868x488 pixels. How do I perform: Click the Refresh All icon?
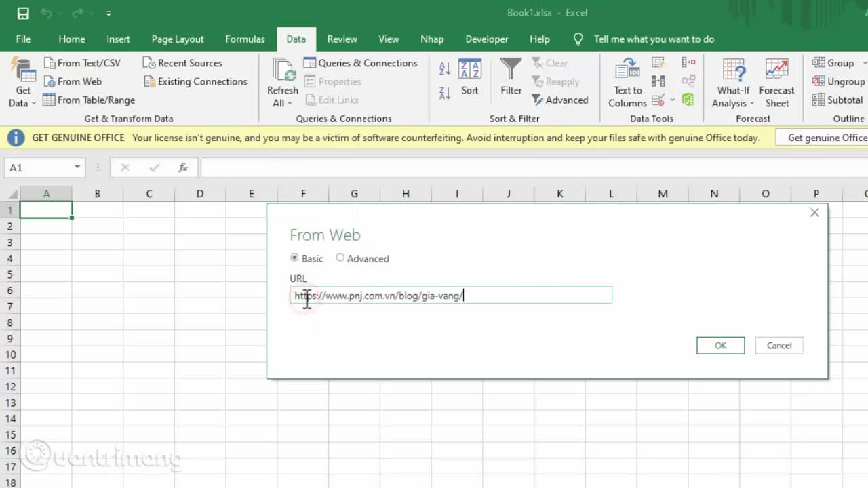(x=283, y=71)
